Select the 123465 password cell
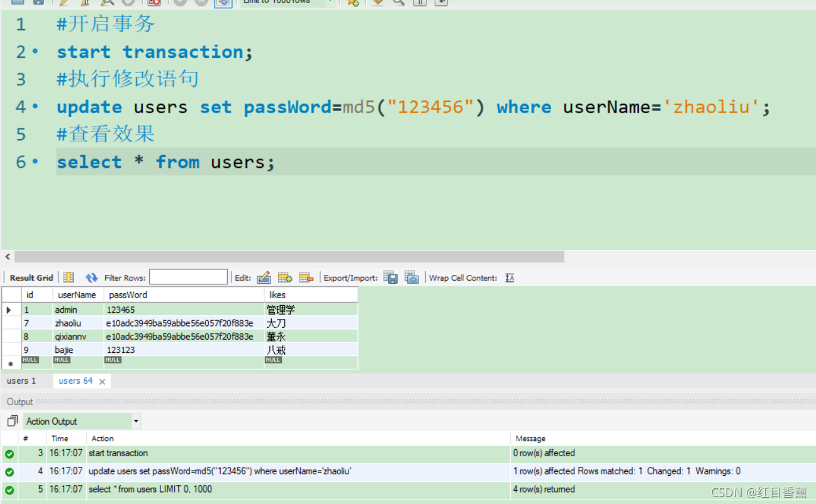This screenshot has width=816, height=504. tap(184, 310)
